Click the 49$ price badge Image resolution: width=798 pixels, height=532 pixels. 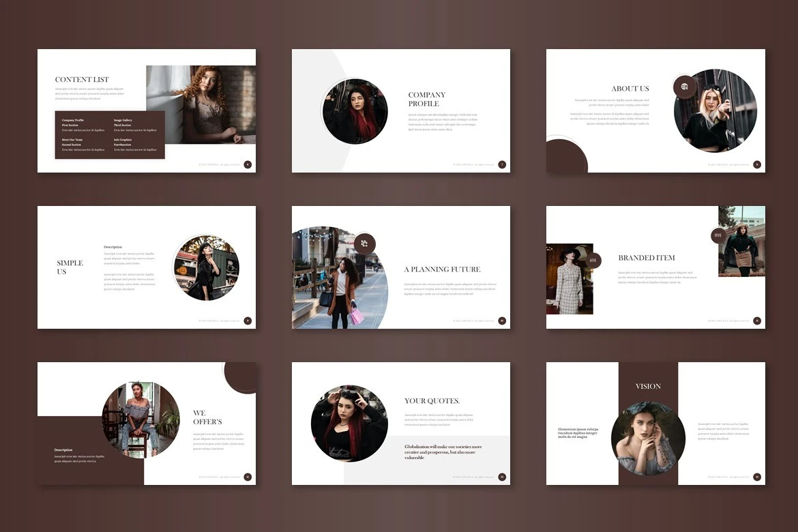tap(592, 261)
